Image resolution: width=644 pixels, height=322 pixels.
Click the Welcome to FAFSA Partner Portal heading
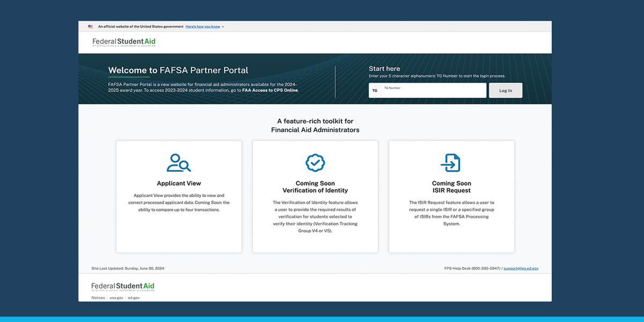(178, 70)
